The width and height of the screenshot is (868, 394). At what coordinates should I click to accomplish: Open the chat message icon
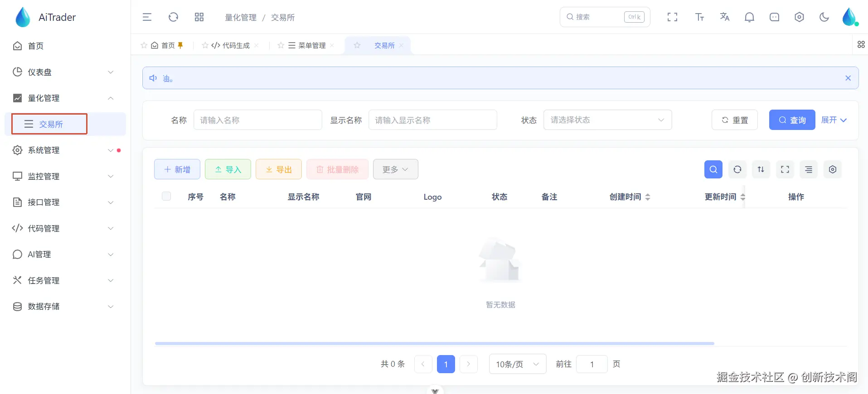pos(774,17)
